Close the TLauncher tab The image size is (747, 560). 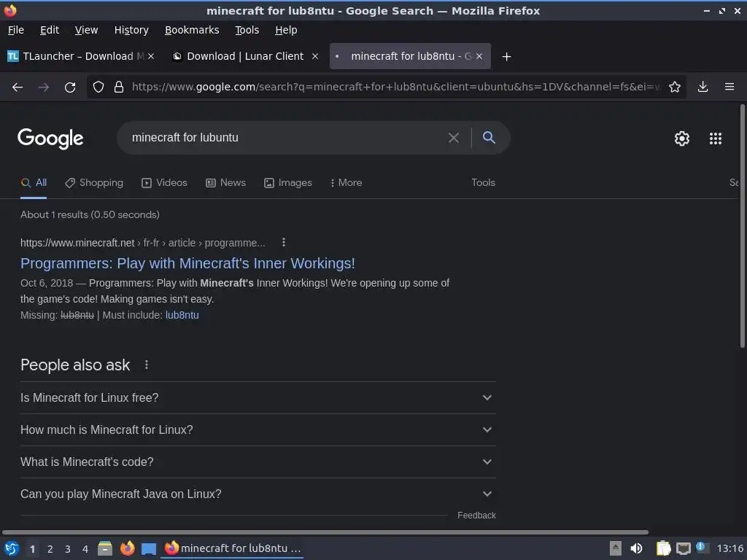pos(151,56)
